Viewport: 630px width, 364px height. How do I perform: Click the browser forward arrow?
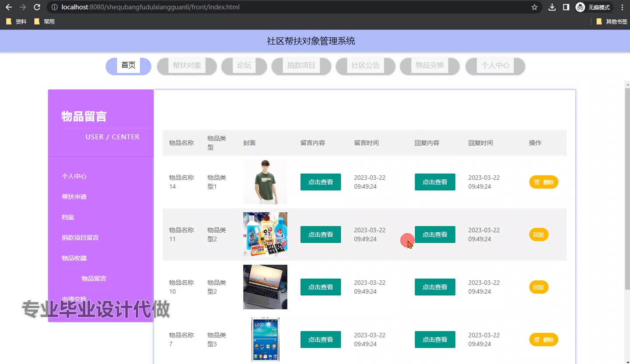23,7
